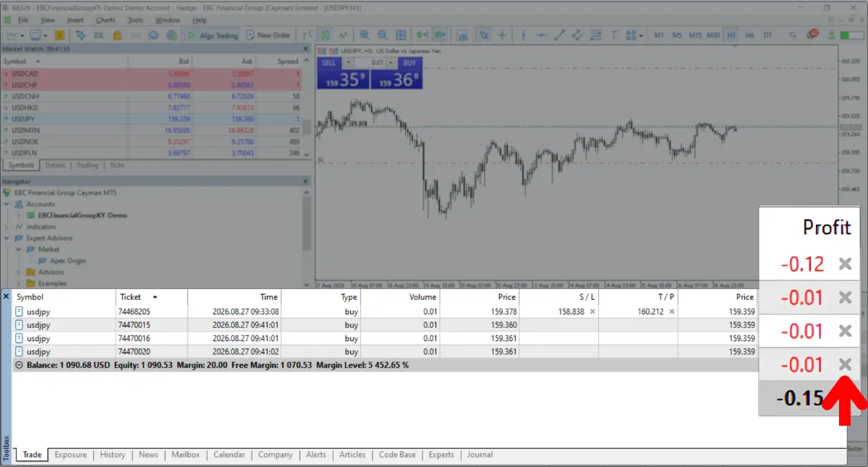
Task: Switch chart to M1 timeframe
Action: tap(659, 35)
